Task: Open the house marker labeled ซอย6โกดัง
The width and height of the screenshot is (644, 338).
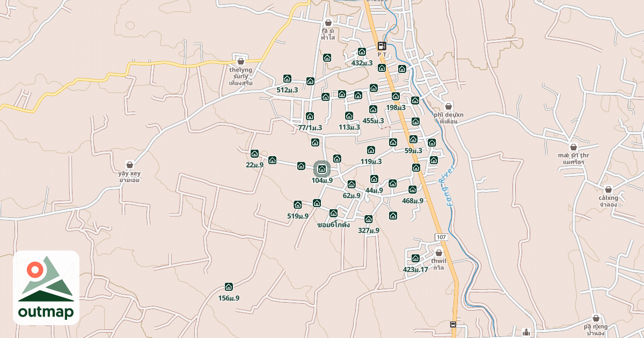Action: [x=333, y=213]
